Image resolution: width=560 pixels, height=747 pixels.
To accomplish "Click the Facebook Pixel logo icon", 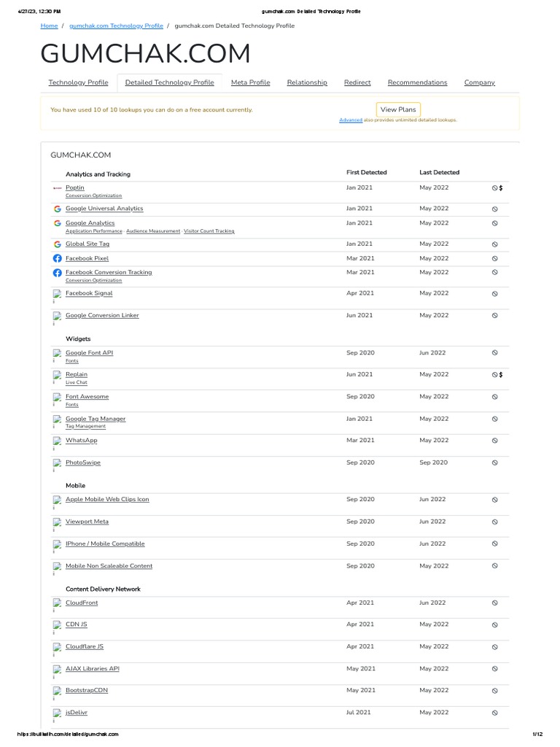I will pos(57,258).
